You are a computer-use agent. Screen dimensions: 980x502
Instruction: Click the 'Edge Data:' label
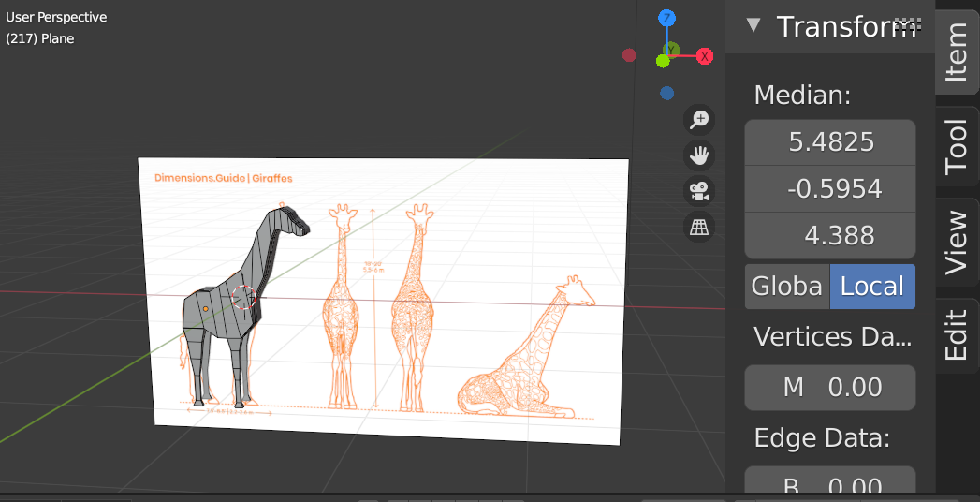[822, 437]
